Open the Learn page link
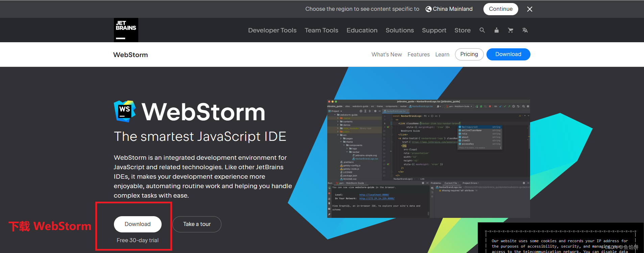The width and height of the screenshot is (644, 253). pos(442,54)
